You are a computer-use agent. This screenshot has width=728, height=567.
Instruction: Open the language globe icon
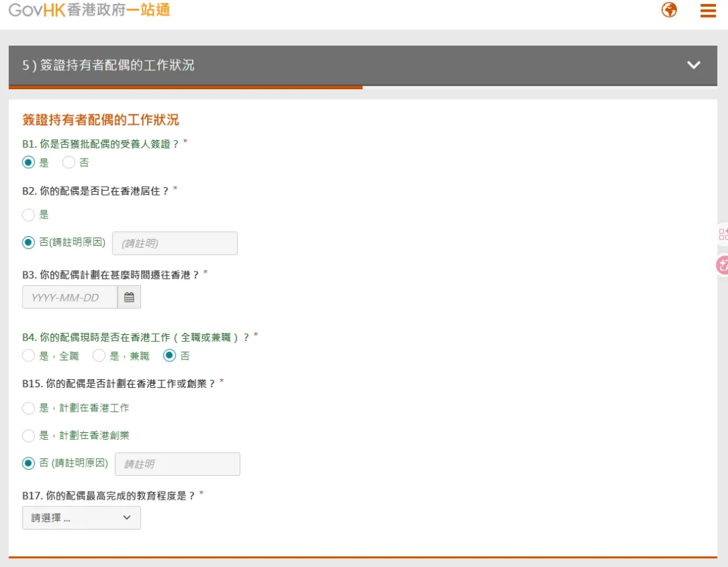point(669,10)
